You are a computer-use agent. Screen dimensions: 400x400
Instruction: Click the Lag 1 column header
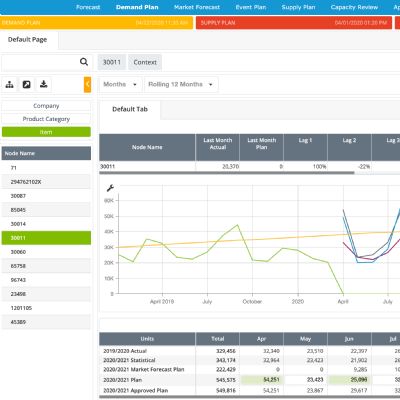coord(306,147)
